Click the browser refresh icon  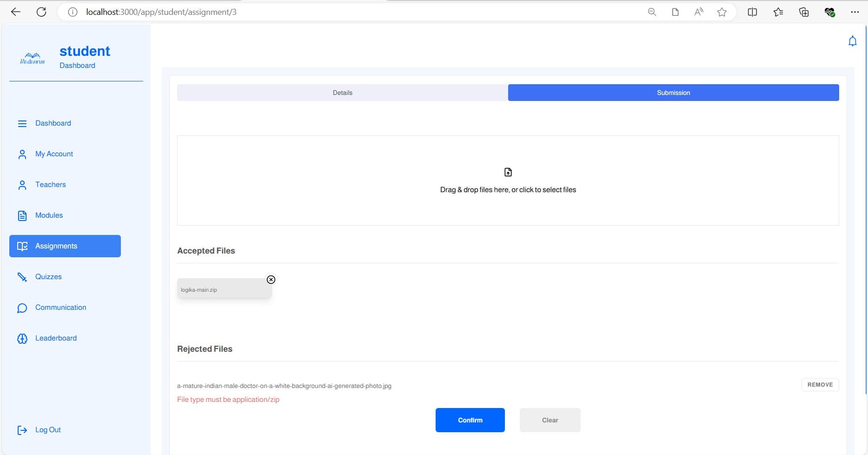41,12
